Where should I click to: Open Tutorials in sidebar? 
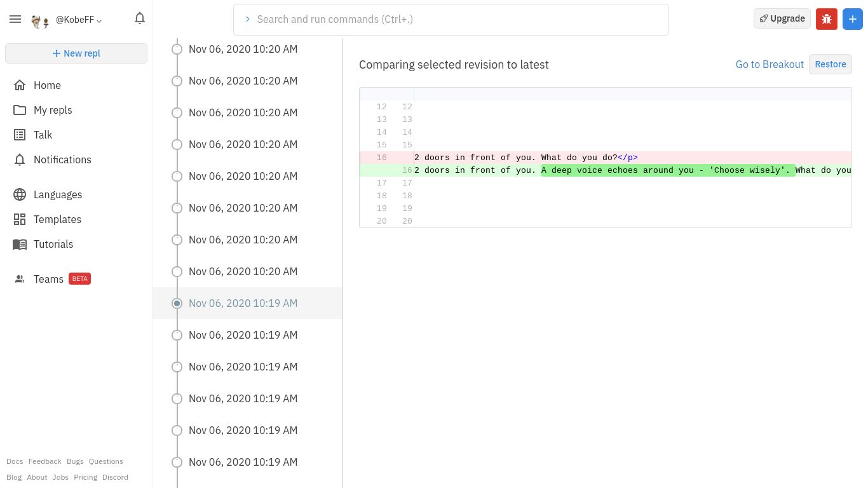click(x=53, y=244)
